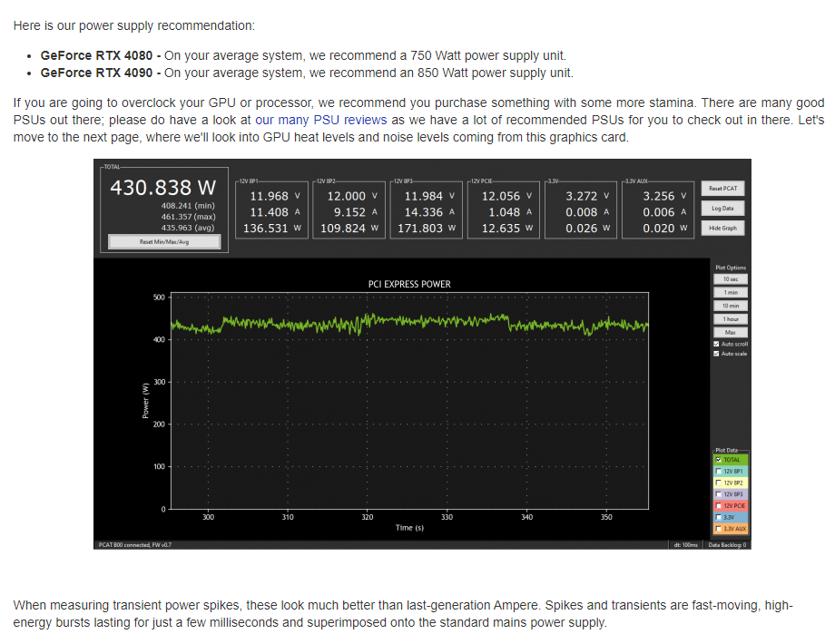Click the 3.3V AUX power 0.020 W
This screenshot has height=644, width=825.
(x=664, y=229)
